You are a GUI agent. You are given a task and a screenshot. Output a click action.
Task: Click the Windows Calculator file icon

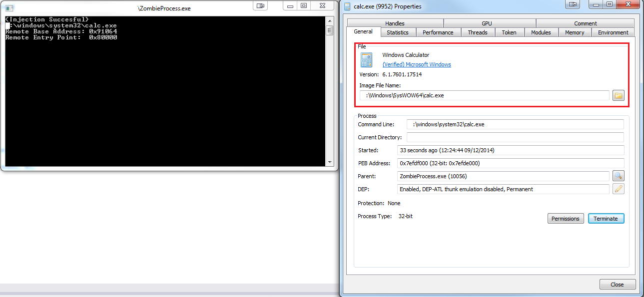click(x=367, y=60)
